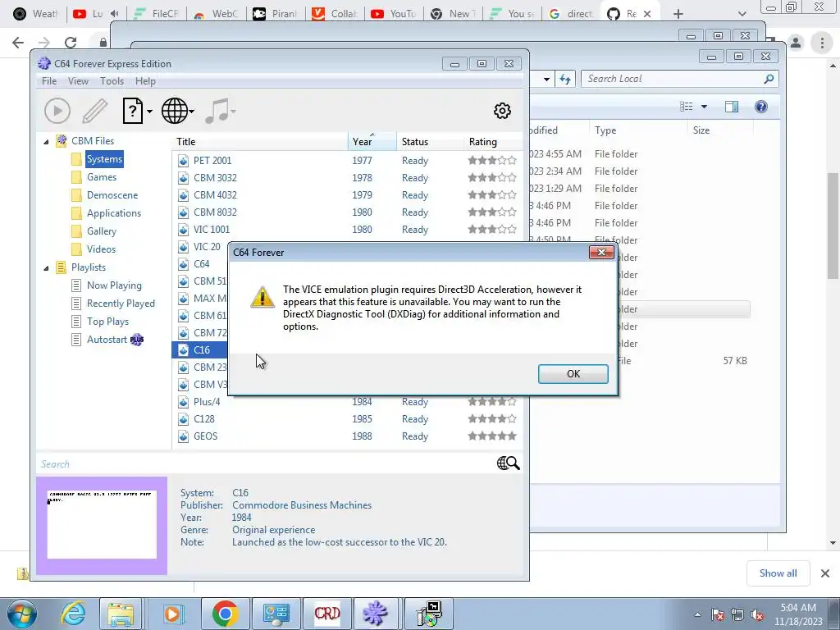The height and width of the screenshot is (630, 840).
Task: Open settings gear in C64 Forever
Action: (502, 111)
